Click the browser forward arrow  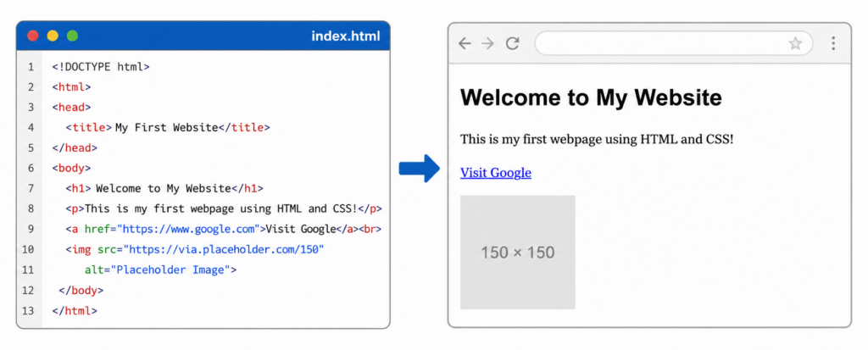click(x=487, y=44)
